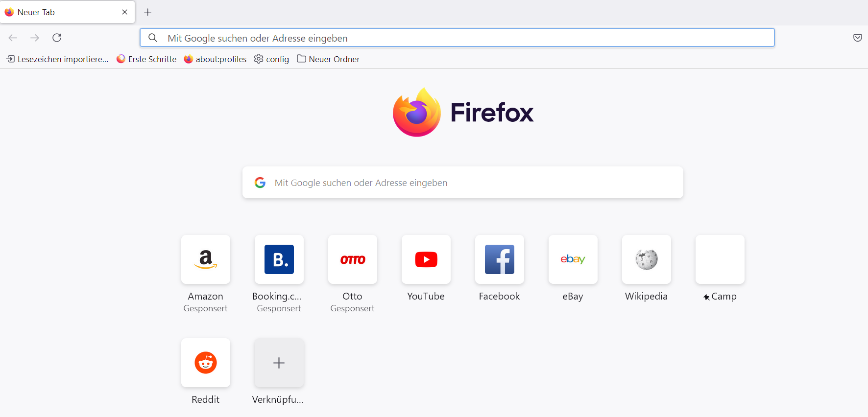Click the Google search box on the page

[463, 183]
